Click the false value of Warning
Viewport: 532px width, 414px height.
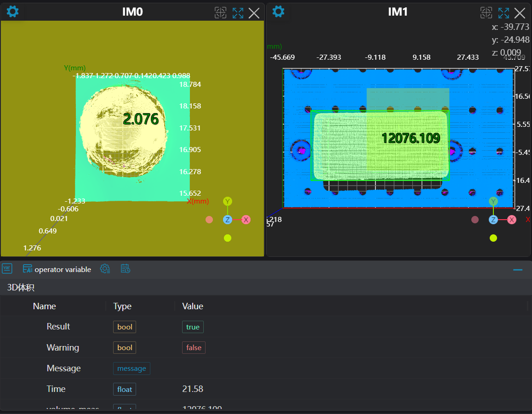pos(194,348)
